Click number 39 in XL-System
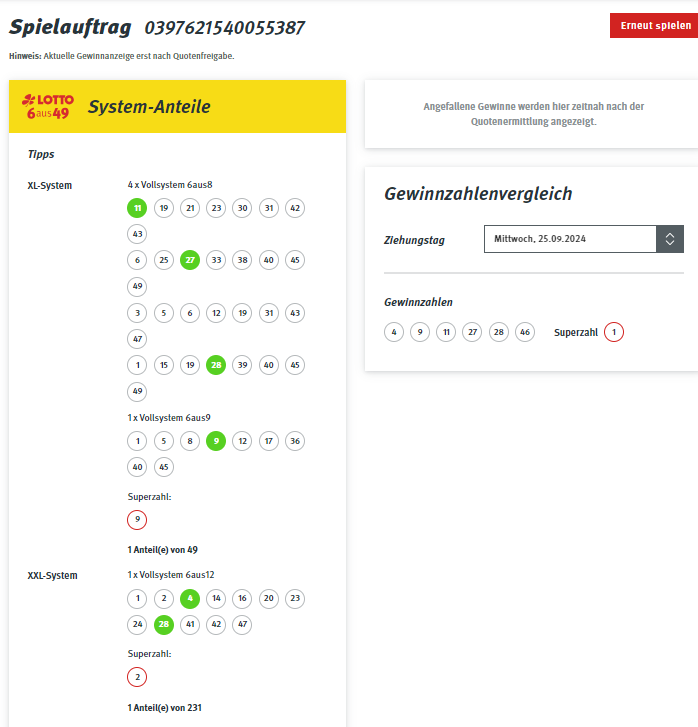Viewport: 698px width, 727px height. tap(243, 365)
